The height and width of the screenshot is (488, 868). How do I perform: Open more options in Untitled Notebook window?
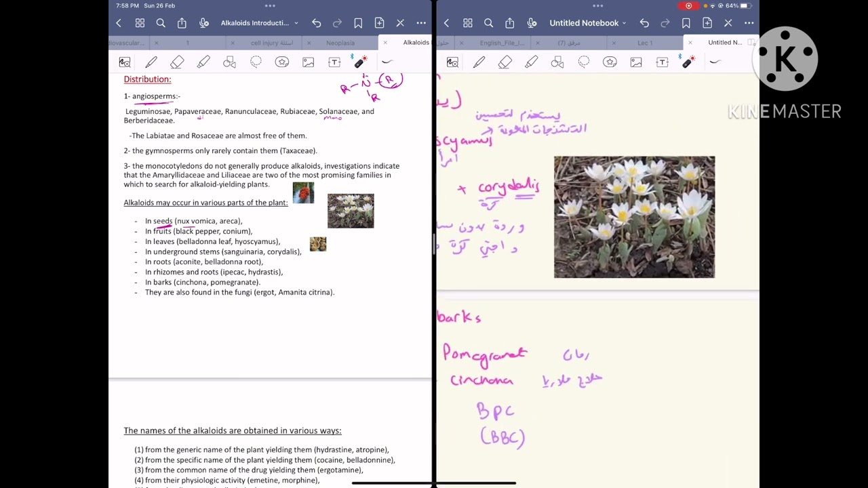(749, 23)
